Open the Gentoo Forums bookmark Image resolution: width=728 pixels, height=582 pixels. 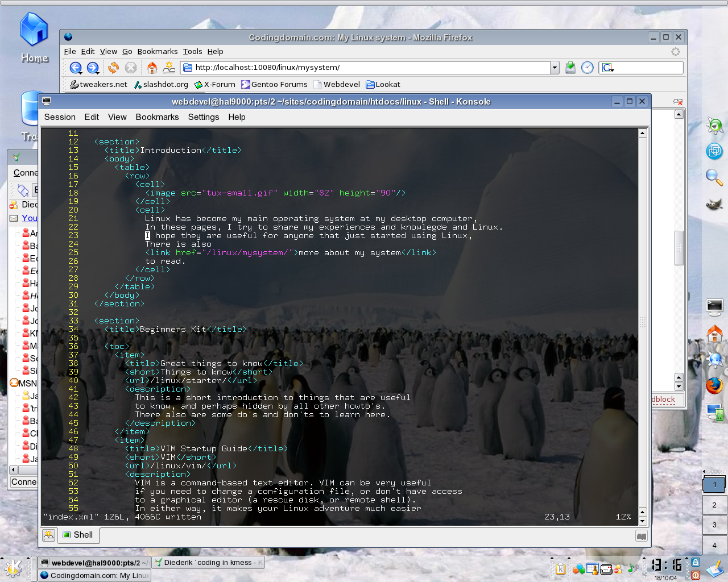point(274,84)
